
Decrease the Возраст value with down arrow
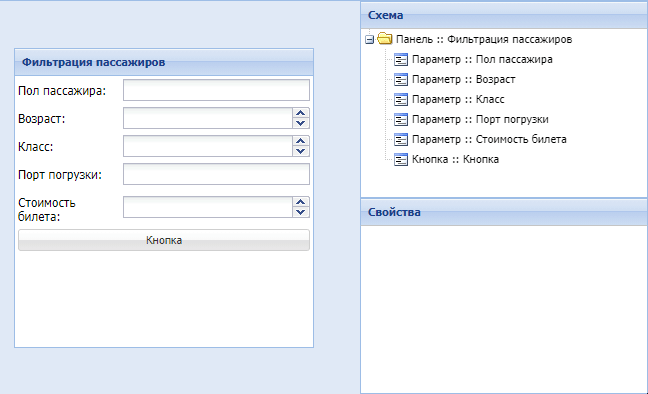(x=301, y=123)
